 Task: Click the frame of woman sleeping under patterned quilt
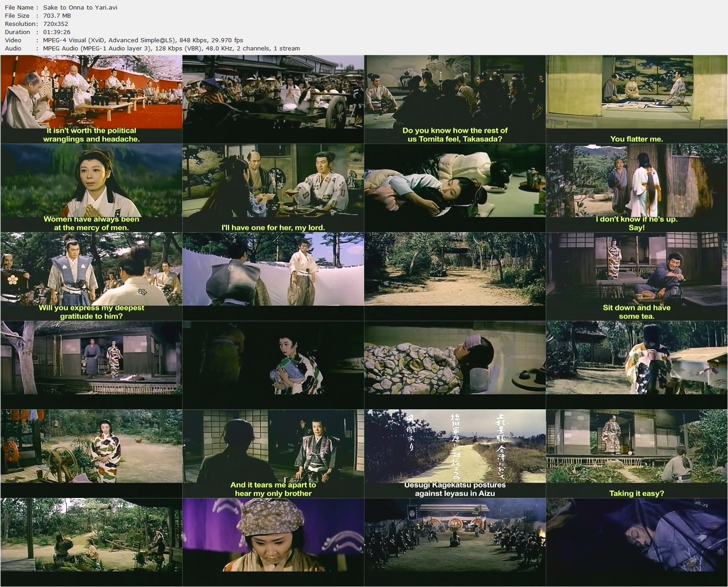coord(454,365)
